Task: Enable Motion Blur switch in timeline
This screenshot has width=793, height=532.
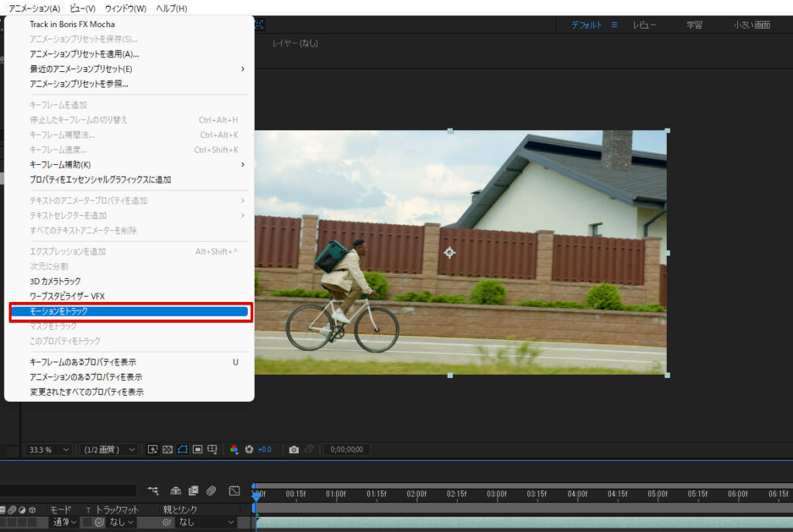Action: click(x=211, y=491)
